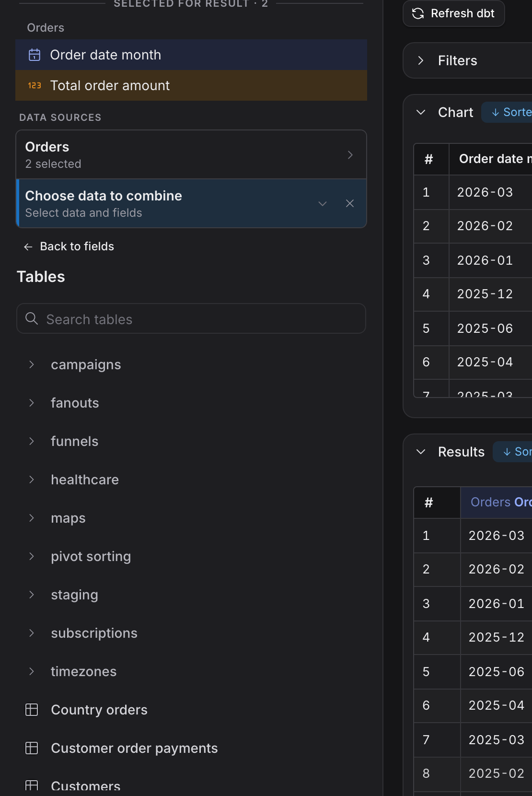Click the Results Sort badge
Viewport: 532px width, 796px height.
513,452
